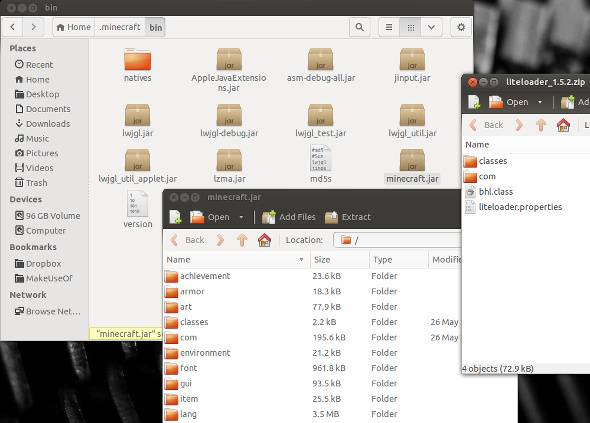Select the natives folder icon
590x423 pixels.
(137, 59)
